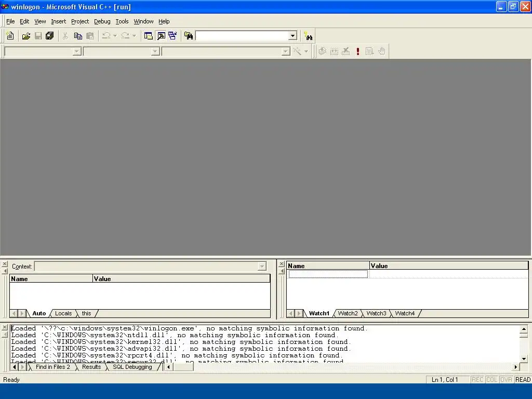Open the Tools menu
This screenshot has width=532, height=399.
click(x=122, y=21)
